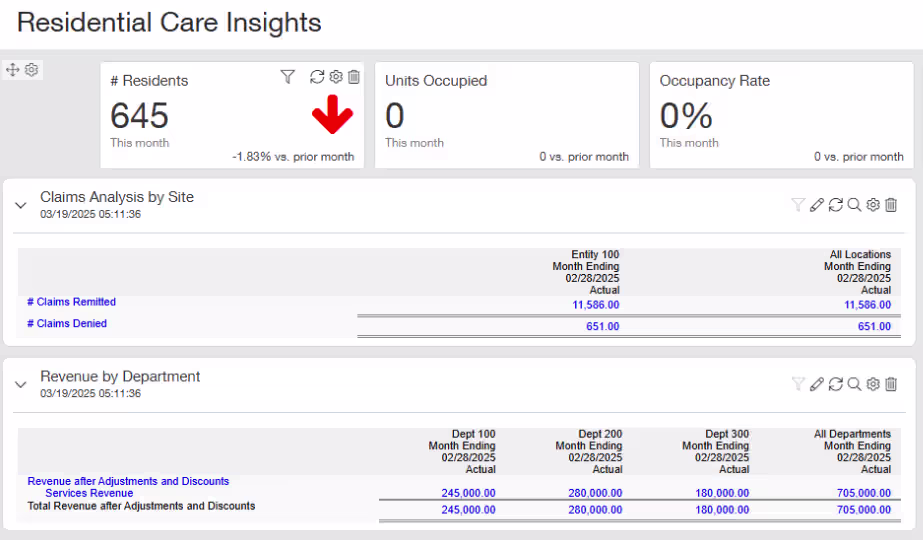Search within Claims Analysis by Site panel

click(854, 205)
